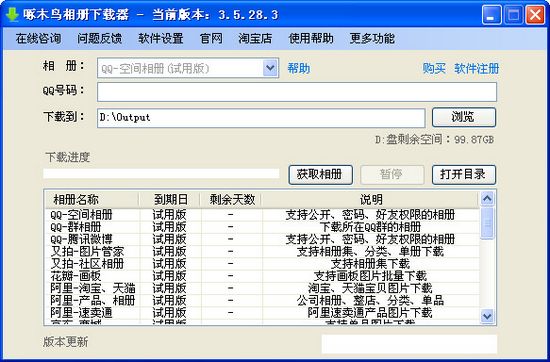Click the 帮助 link beside the album dropdown
The image size is (550, 362).
[299, 68]
